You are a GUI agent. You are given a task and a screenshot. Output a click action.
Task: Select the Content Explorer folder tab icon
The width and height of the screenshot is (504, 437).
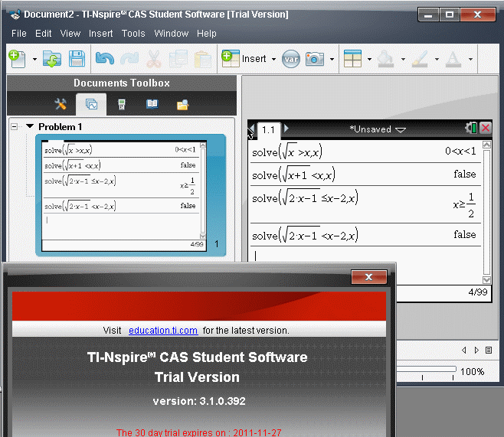click(182, 105)
